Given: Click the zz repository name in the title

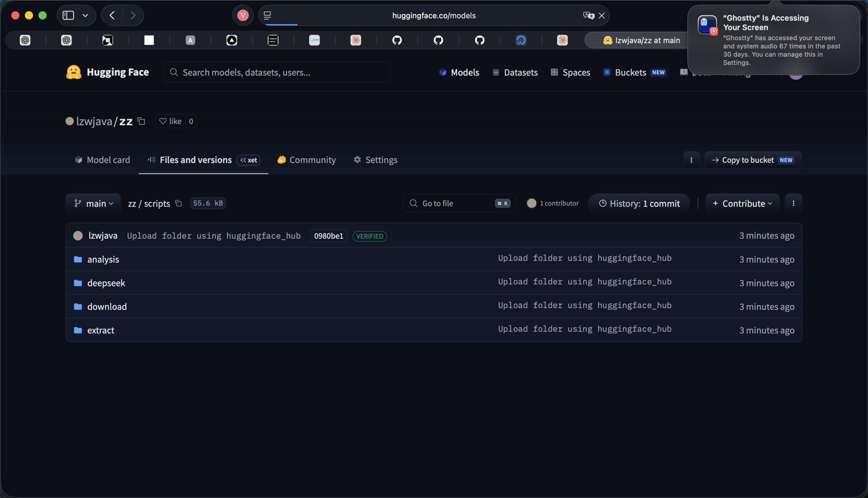Looking at the screenshot, I should coord(126,121).
